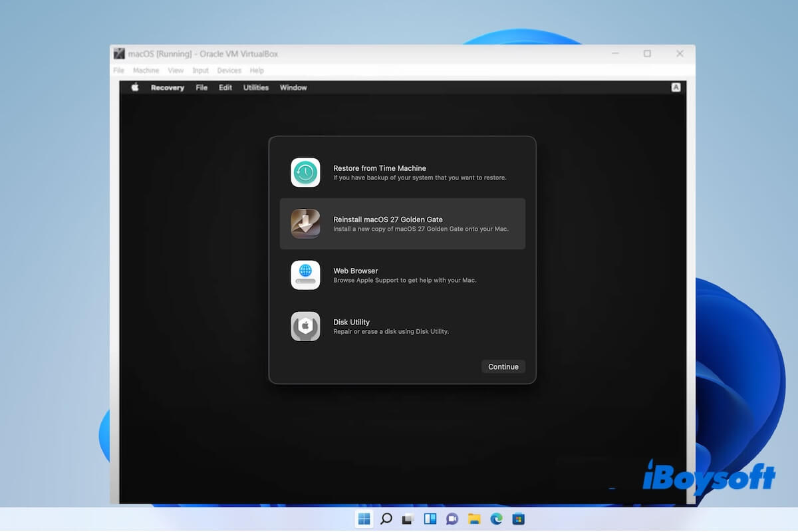This screenshot has height=532, width=798.
Task: Click the 'Web Browser' title text
Action: (356, 271)
